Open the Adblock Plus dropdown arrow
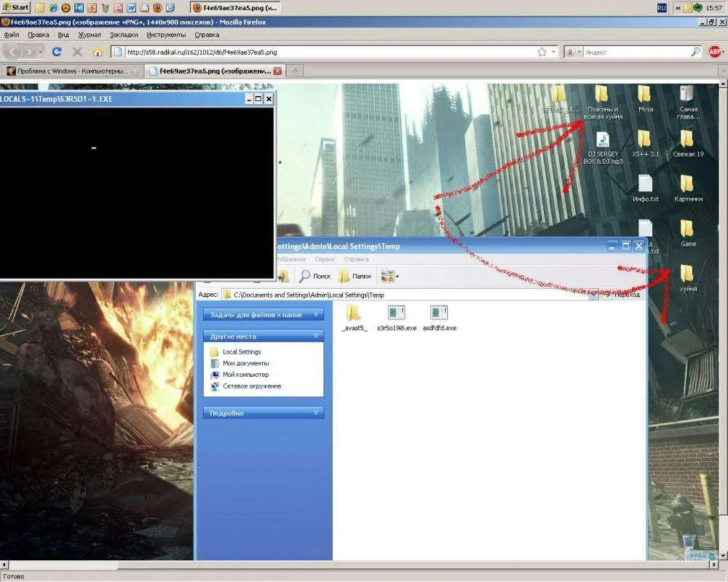The image size is (728, 582). click(x=724, y=52)
